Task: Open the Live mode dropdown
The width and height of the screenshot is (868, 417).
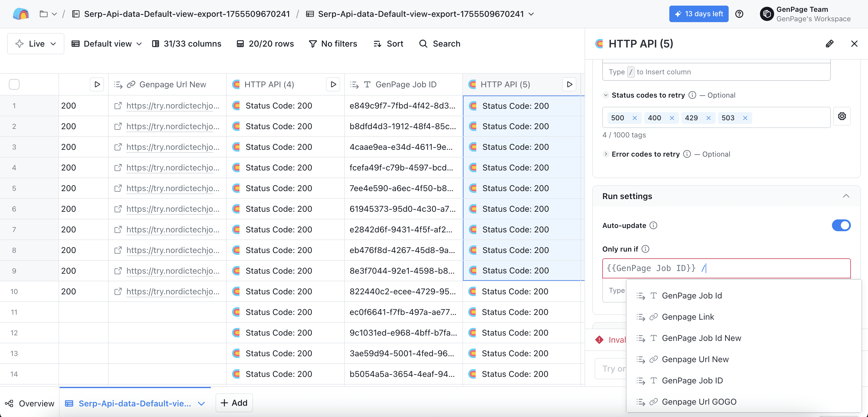Action: pyautogui.click(x=36, y=44)
